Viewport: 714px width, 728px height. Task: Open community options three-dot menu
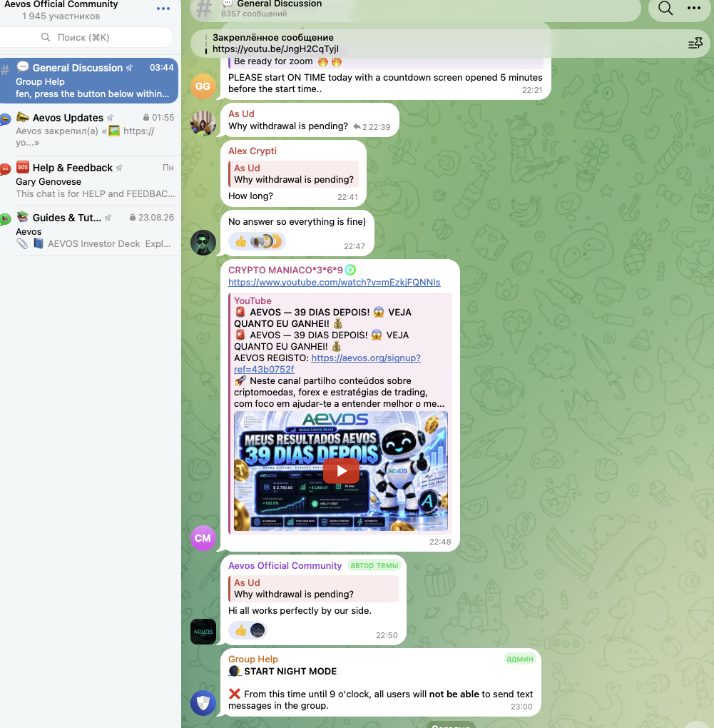(163, 9)
